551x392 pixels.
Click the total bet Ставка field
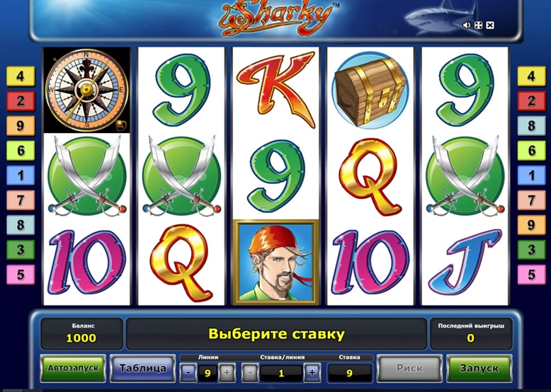point(349,373)
